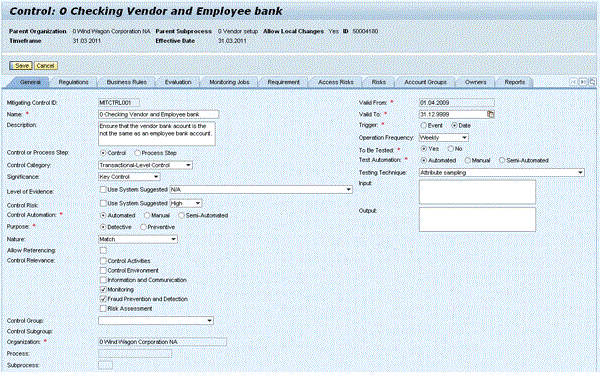The image size is (600, 372).
Task: Toggle the Allow Referencing checkbox
Action: 103,250
